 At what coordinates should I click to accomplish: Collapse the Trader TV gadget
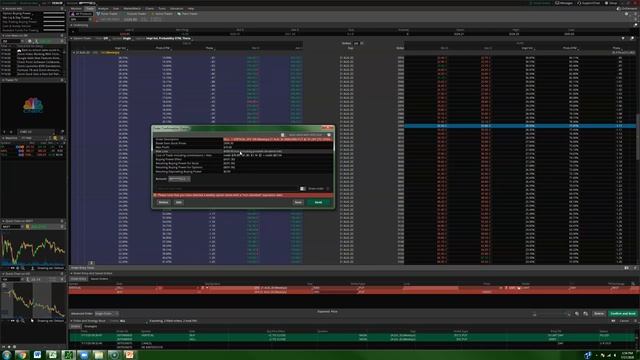pos(3,80)
